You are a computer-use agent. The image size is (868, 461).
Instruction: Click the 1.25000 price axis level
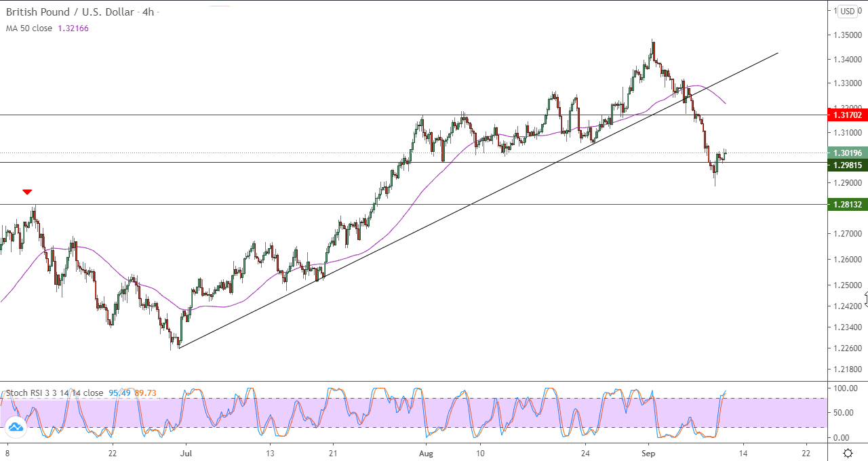(x=848, y=285)
